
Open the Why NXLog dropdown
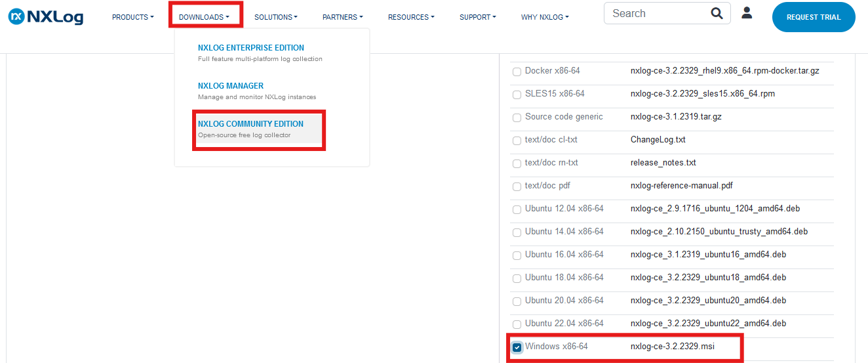[x=544, y=17]
